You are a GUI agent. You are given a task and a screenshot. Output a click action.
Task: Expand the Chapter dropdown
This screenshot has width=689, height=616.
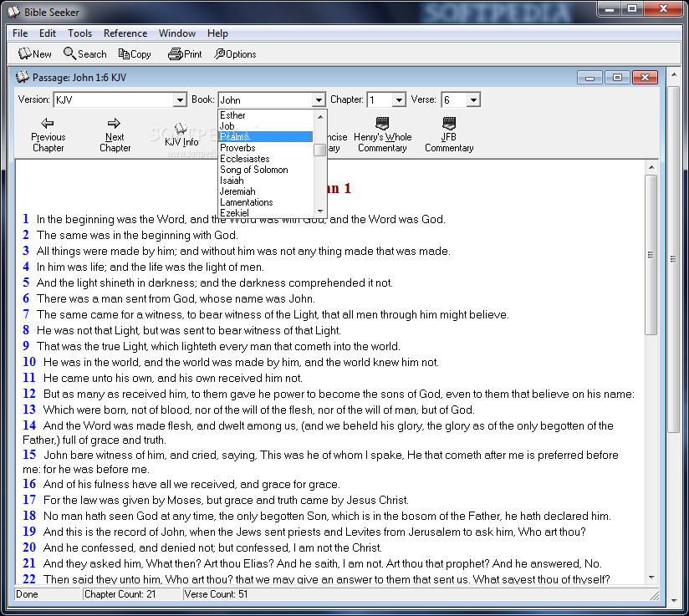pos(399,100)
